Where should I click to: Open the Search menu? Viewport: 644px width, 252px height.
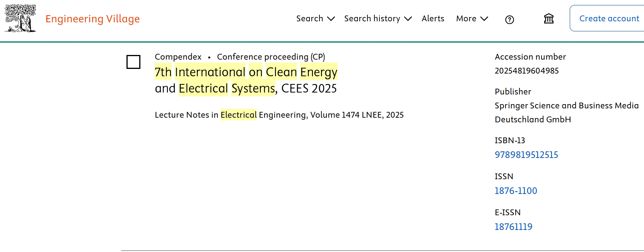(309, 19)
